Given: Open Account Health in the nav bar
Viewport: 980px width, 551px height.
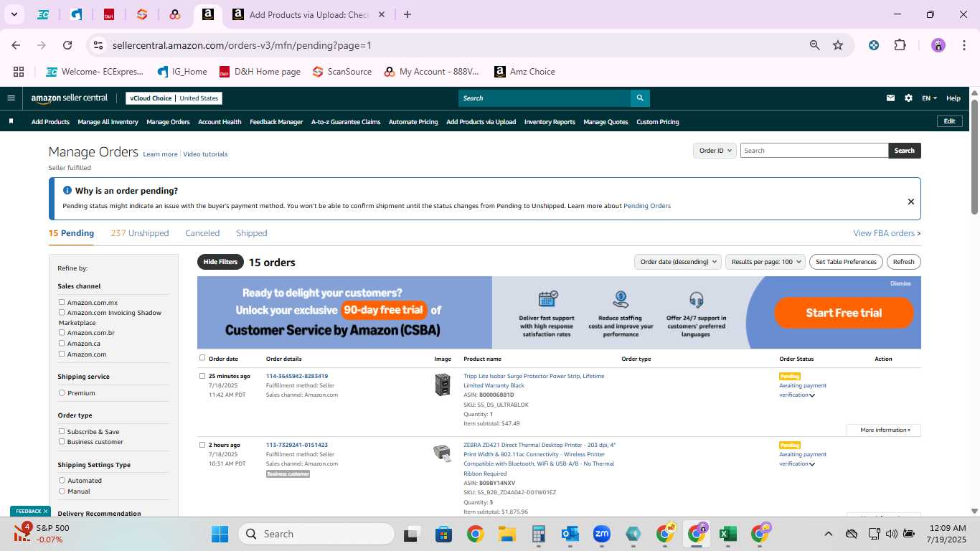Looking at the screenshot, I should click(x=220, y=122).
